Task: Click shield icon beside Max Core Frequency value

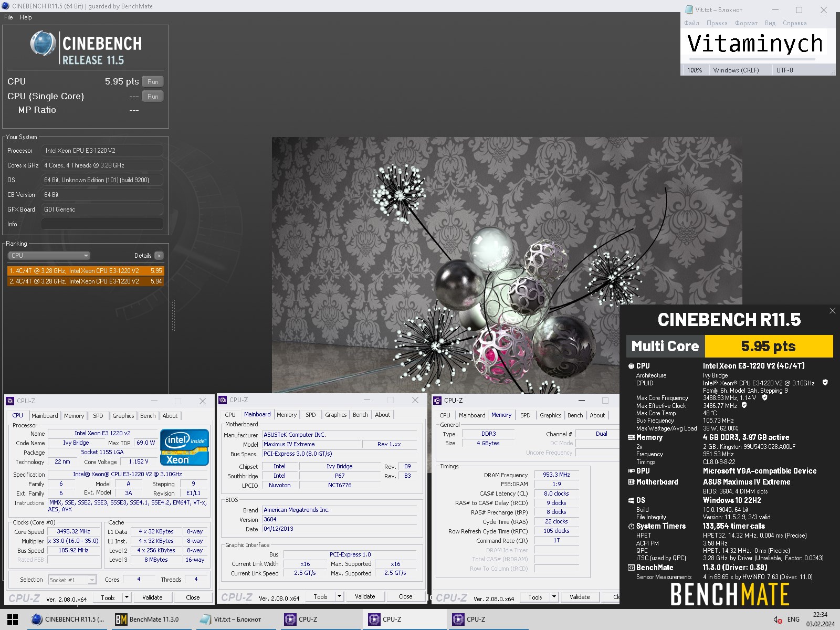Action: tap(764, 398)
